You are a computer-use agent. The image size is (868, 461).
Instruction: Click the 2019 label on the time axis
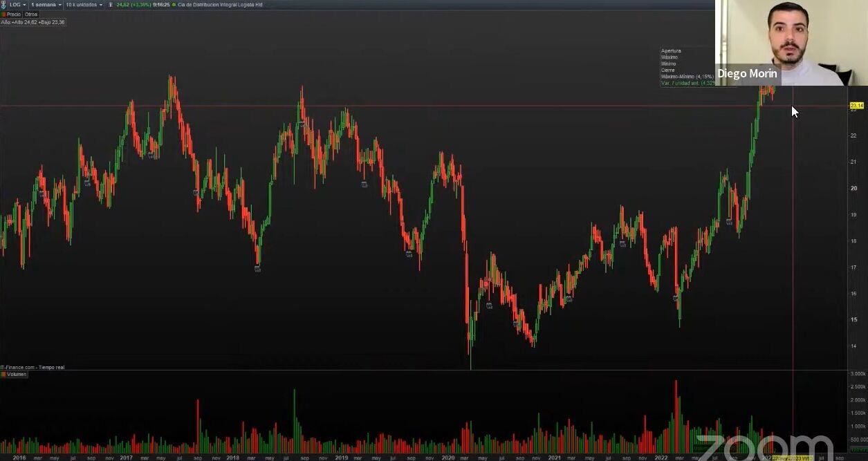341,458
